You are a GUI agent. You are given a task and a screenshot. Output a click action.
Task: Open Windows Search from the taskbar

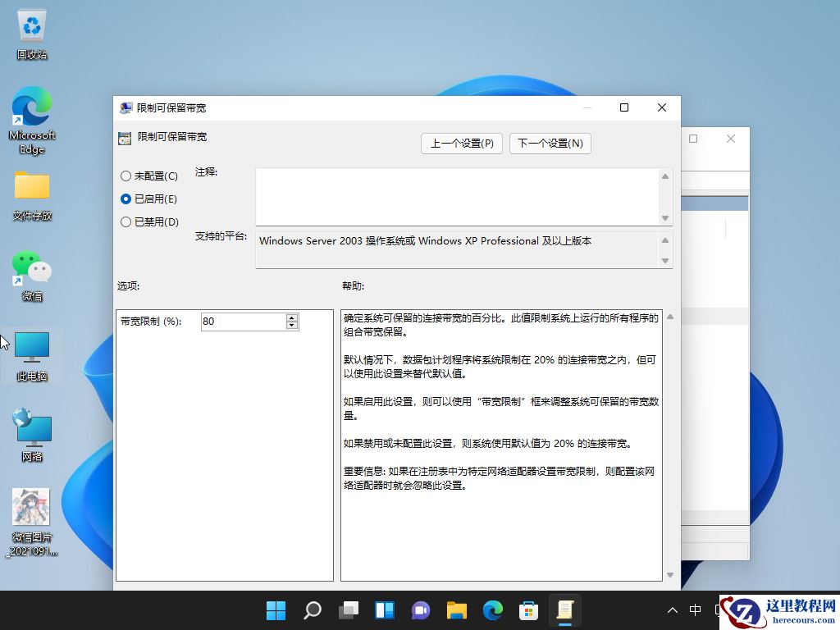click(x=313, y=610)
